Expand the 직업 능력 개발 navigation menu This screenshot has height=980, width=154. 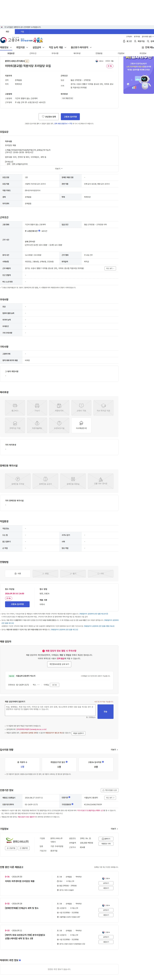click(57, 48)
